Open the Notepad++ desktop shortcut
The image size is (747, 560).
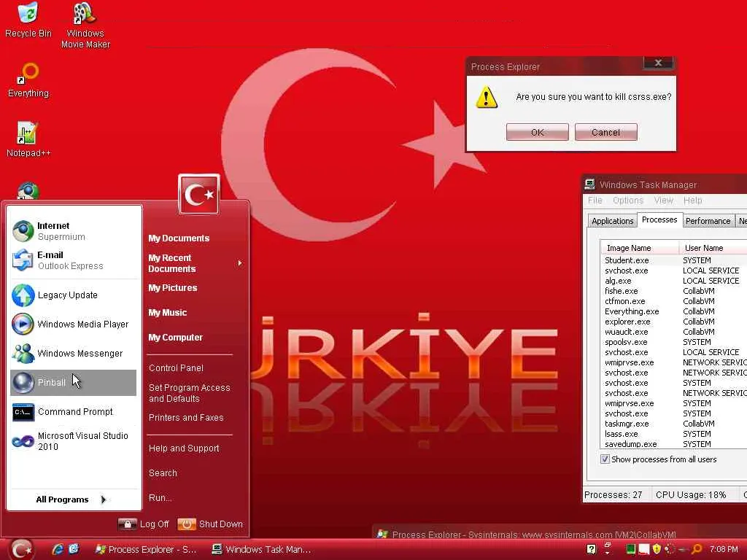click(28, 140)
